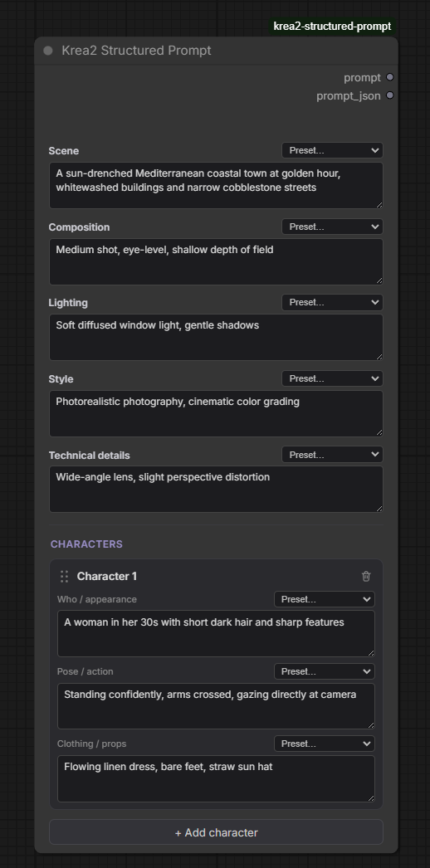Open the Composition preset dropdown
Image resolution: width=430 pixels, height=868 pixels.
pyautogui.click(x=332, y=227)
